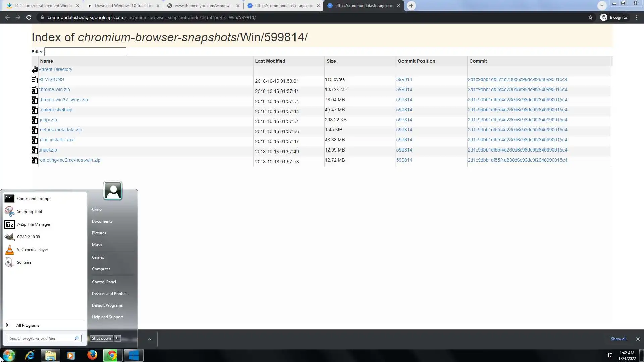The height and width of the screenshot is (362, 644).
Task: Focus Search programs and files box
Action: click(41, 338)
